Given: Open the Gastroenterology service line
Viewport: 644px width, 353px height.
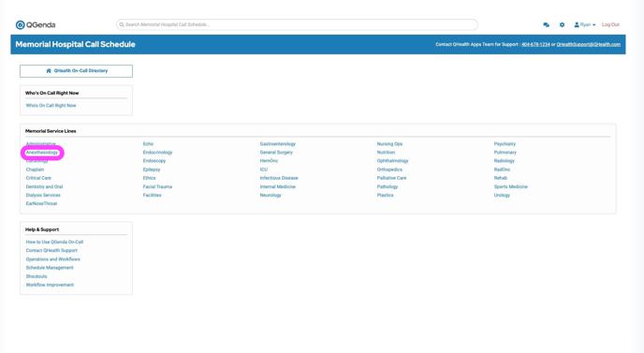Looking at the screenshot, I should click(x=278, y=144).
